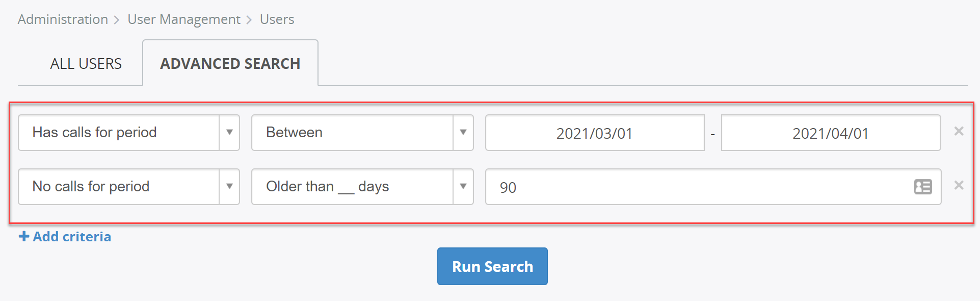The image size is (980, 301).
Task: Open User Management breadcrumb link
Action: point(184,19)
